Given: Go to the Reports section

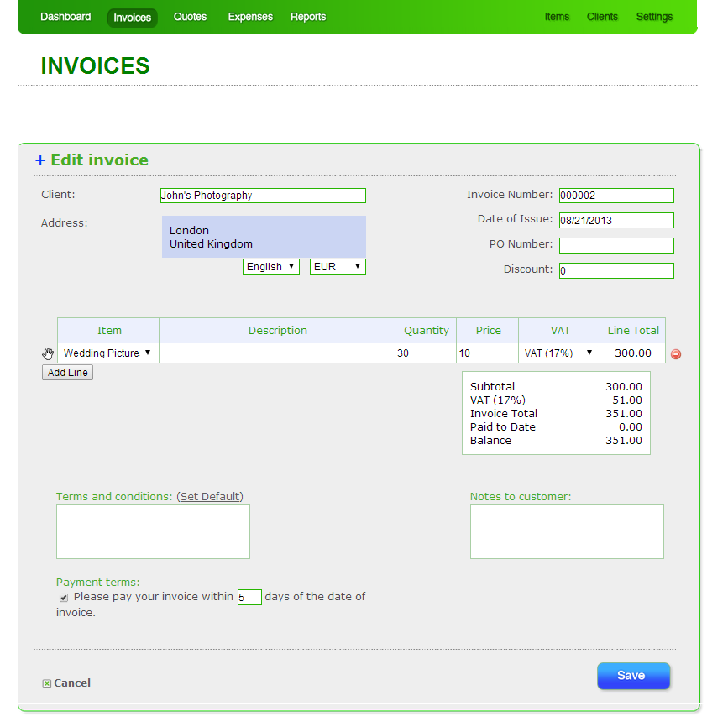Looking at the screenshot, I should (308, 17).
